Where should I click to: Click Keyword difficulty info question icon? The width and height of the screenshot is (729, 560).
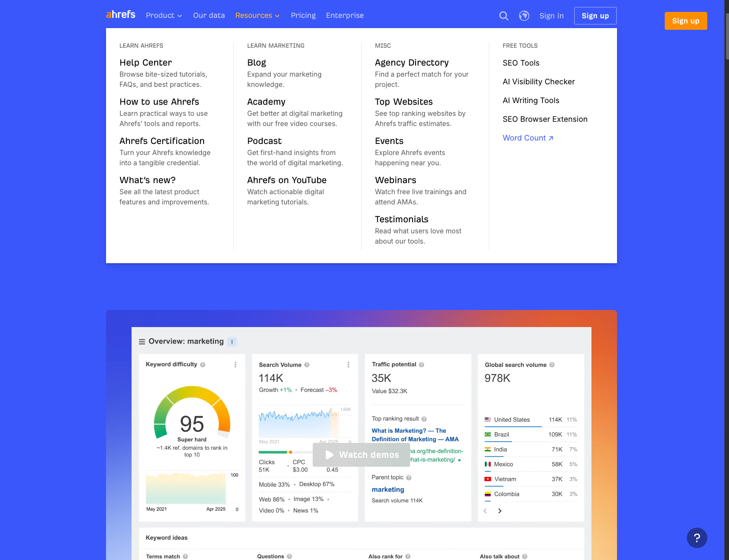(203, 365)
